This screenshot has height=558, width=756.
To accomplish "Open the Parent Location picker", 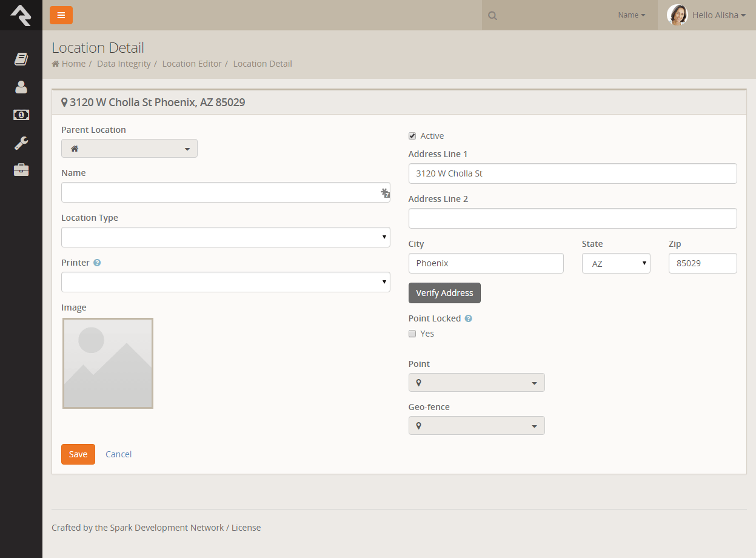I will 129,149.
